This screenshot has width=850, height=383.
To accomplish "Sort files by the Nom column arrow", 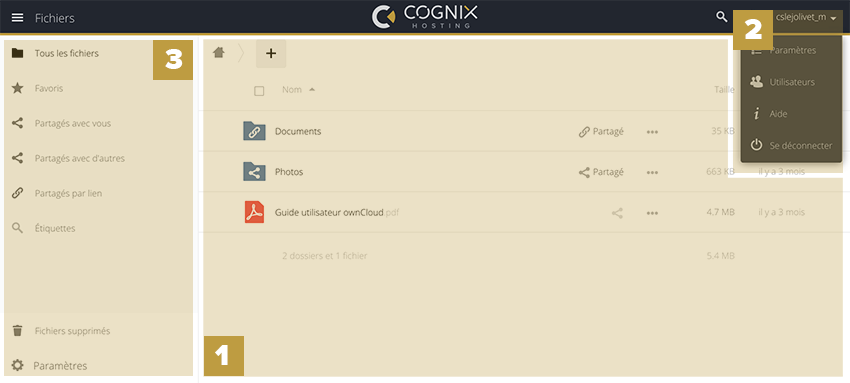I will (x=312, y=89).
